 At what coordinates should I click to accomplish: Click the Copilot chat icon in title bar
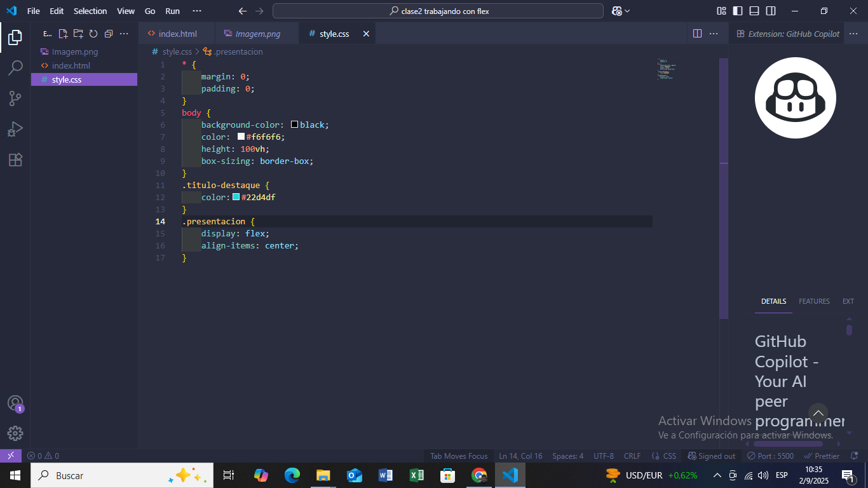(616, 11)
